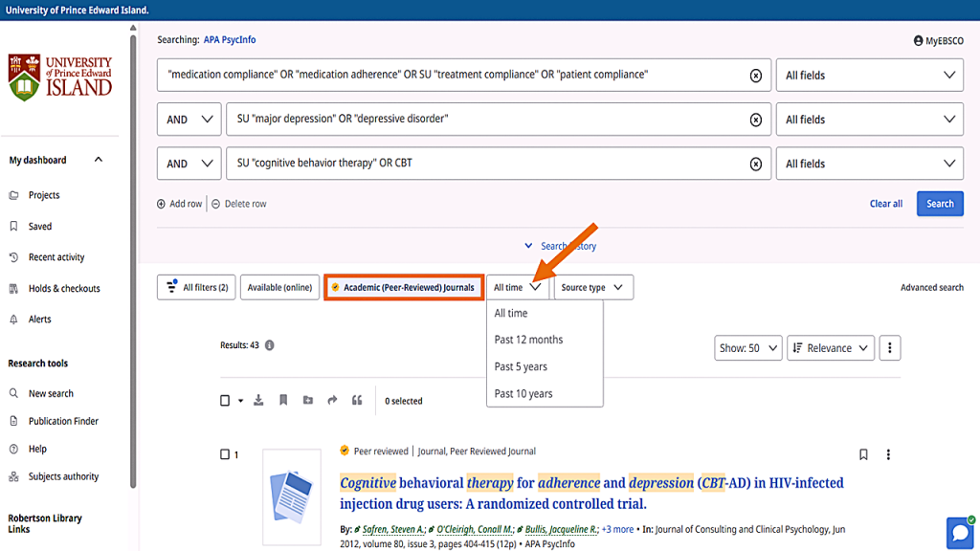The image size is (980, 551).
Task: Expand the Relevance sort dropdown
Action: (x=830, y=348)
